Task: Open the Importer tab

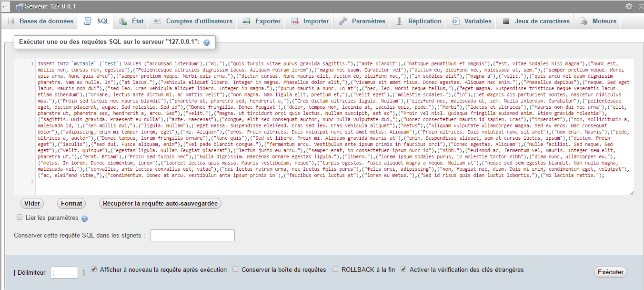Action: (310, 21)
